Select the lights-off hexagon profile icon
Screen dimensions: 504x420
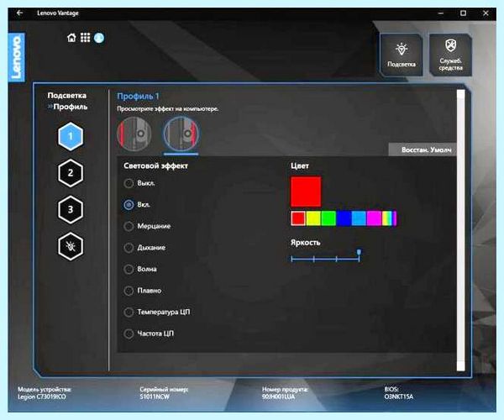coord(71,246)
